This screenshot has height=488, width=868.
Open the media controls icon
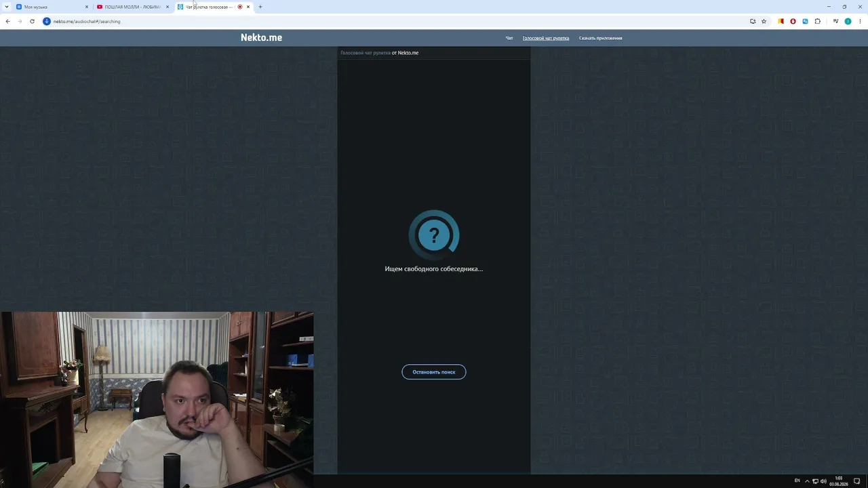coord(836,21)
